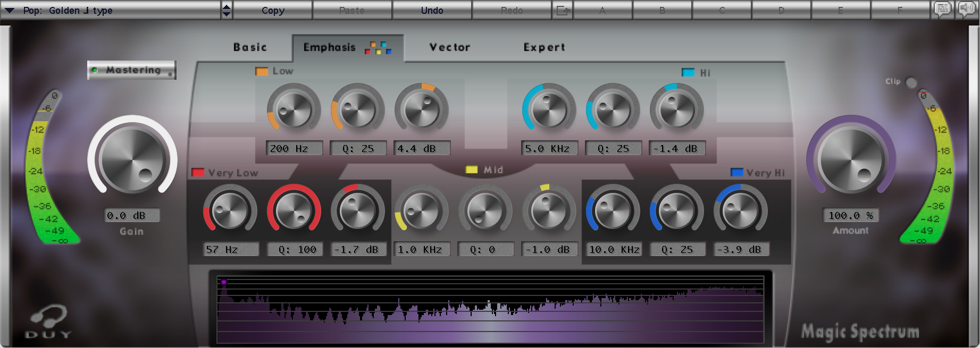Click the -1.7 dB Very Low gain field
The image size is (980, 348).
pyautogui.click(x=358, y=249)
